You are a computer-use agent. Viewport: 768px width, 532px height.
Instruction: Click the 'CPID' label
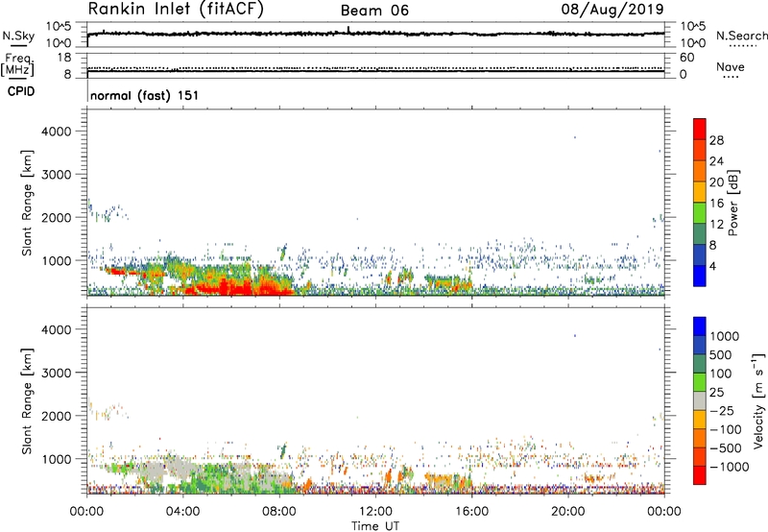tap(21, 91)
